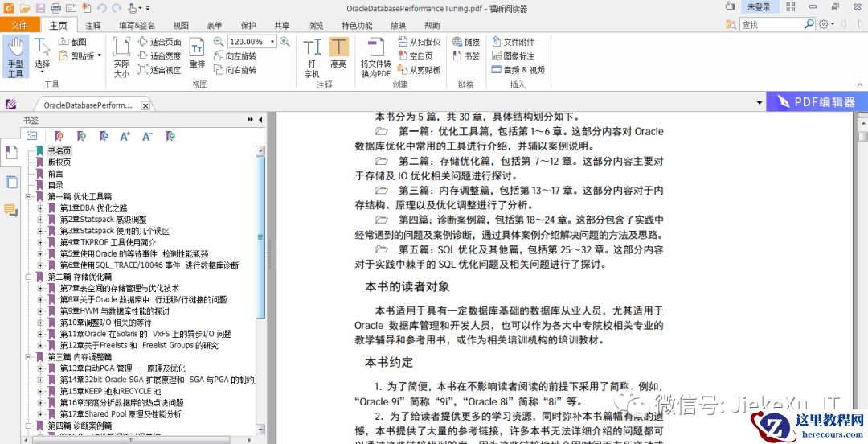Switch to the 注释 ribbon tab
This screenshot has width=868, height=444.
click(93, 26)
